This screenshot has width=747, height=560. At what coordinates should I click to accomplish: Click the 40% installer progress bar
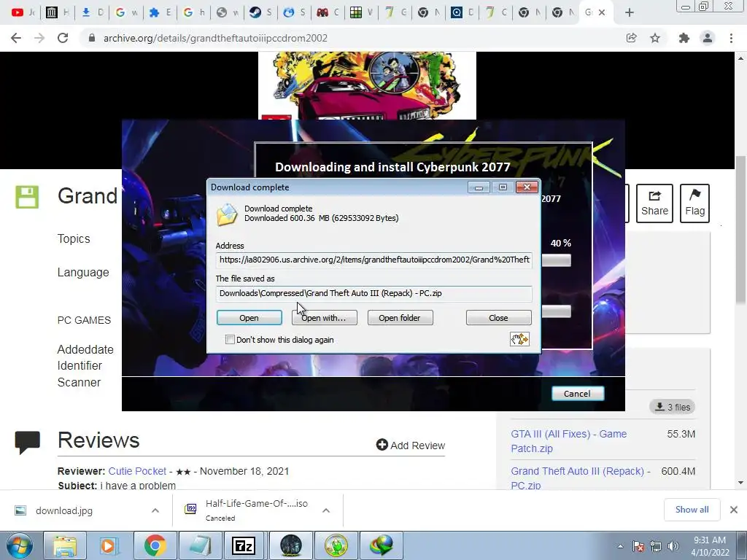[557, 260]
